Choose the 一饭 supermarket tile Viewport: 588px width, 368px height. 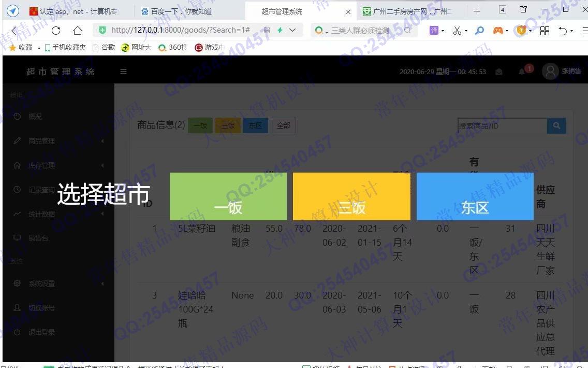[228, 196]
